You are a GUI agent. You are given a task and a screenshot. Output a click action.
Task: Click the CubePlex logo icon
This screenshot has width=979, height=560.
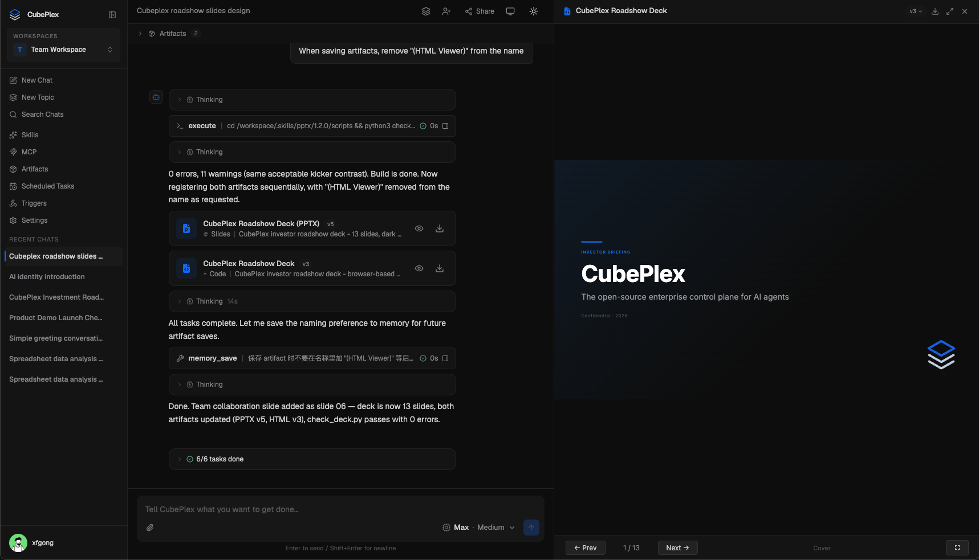(x=15, y=15)
